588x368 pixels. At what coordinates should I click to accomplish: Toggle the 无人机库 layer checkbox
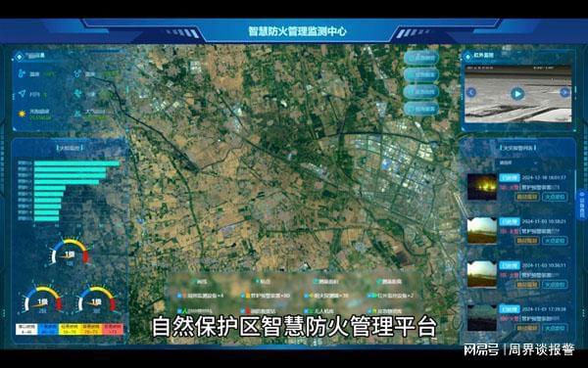[x=307, y=311]
